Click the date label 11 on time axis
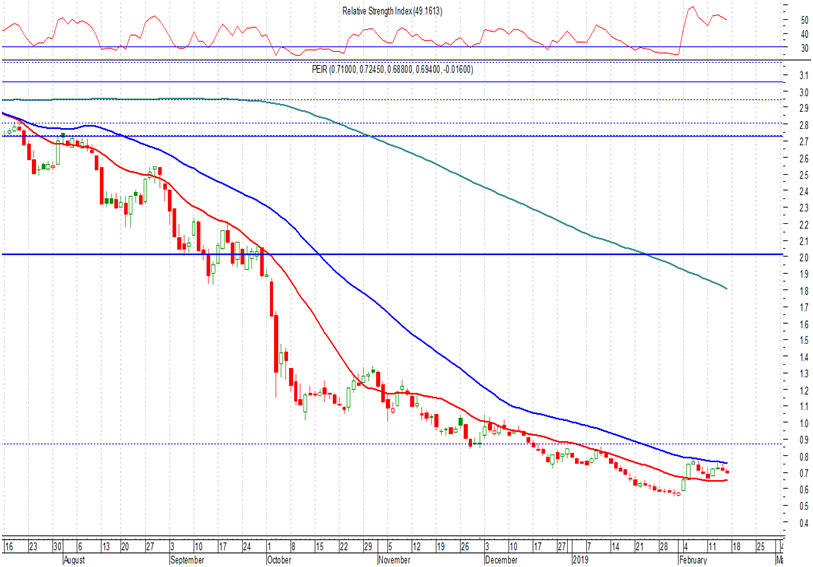 tap(712, 547)
